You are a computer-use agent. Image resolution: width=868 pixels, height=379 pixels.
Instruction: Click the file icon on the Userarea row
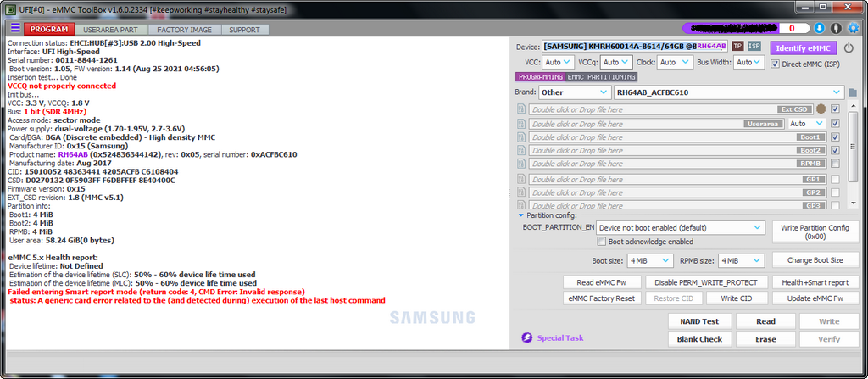pos(521,124)
